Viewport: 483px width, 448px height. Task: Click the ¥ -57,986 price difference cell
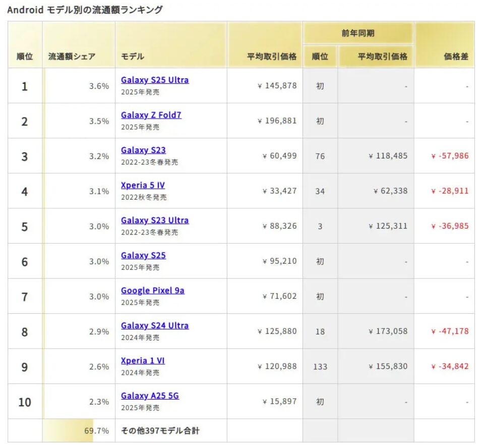point(450,156)
